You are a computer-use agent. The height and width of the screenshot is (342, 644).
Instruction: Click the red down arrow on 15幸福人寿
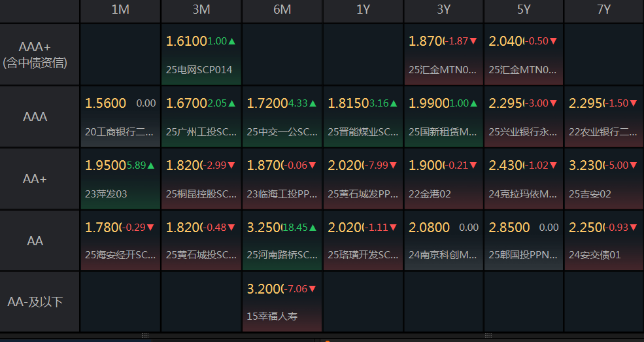313,288
